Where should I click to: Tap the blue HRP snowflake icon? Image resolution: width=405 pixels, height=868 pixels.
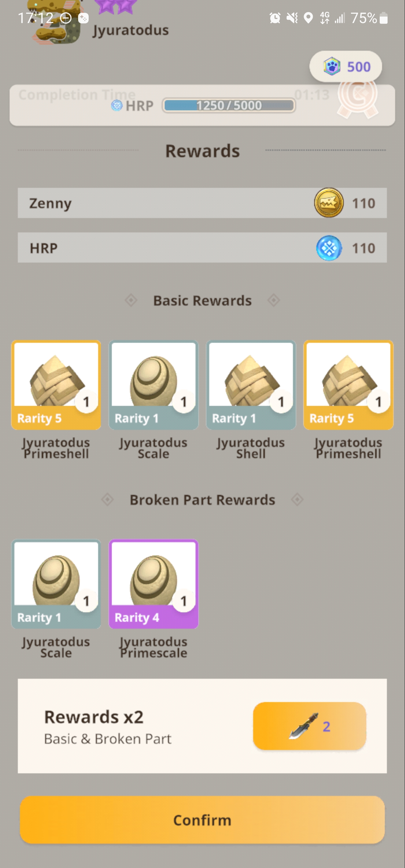click(329, 248)
